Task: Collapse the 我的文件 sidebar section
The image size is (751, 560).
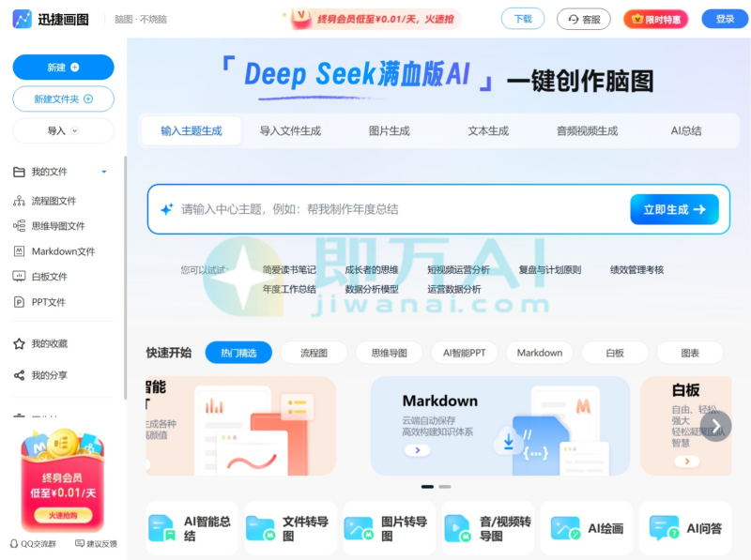Action: (x=103, y=172)
